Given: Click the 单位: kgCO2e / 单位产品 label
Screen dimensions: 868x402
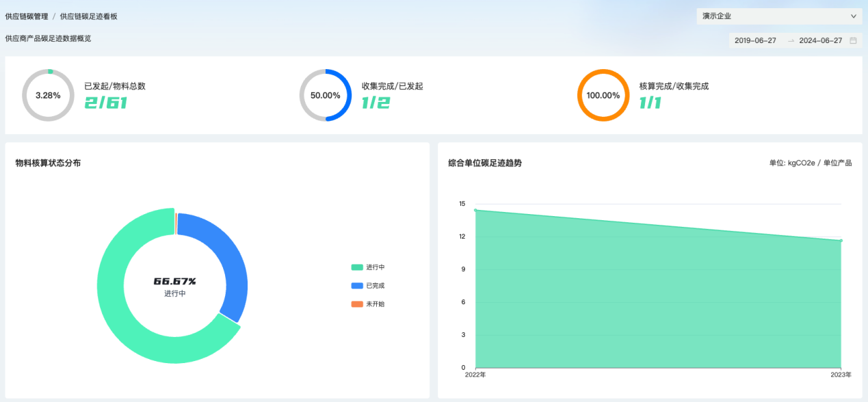Looking at the screenshot, I should coord(811,163).
